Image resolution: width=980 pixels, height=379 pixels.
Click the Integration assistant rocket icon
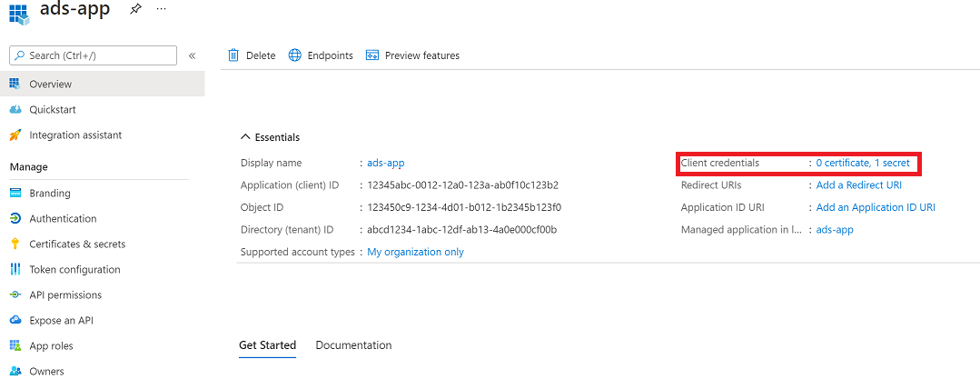pyautogui.click(x=15, y=135)
